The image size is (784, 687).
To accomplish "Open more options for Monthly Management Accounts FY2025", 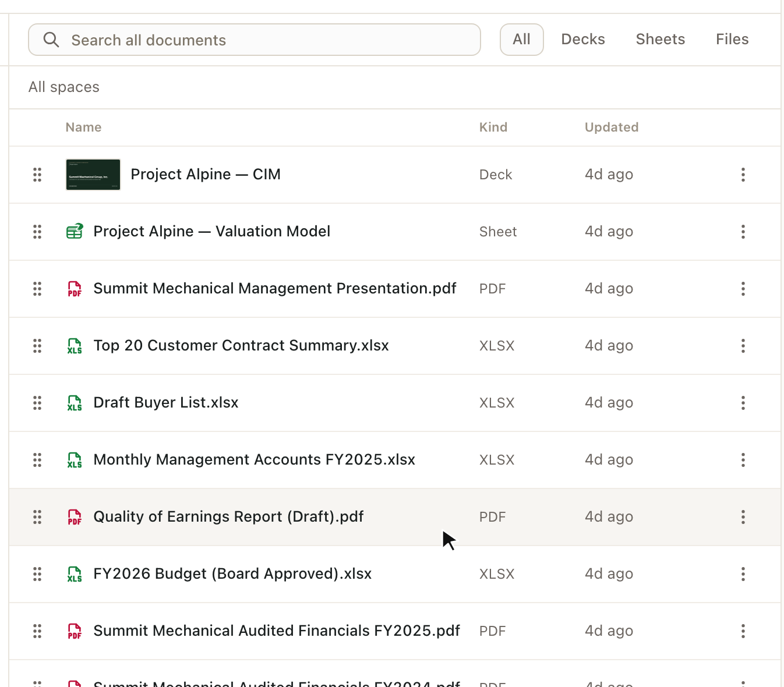I will pos(743,460).
